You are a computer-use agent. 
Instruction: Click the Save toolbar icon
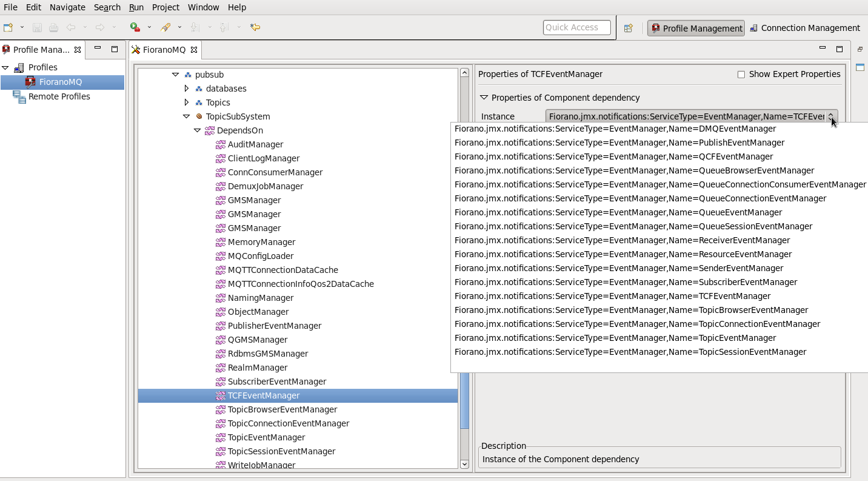point(37,27)
